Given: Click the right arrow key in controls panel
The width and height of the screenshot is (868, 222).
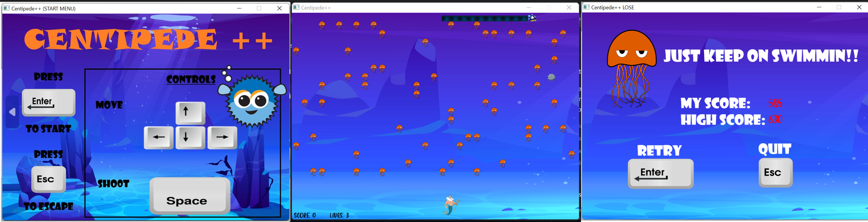Looking at the screenshot, I should pyautogui.click(x=222, y=138).
